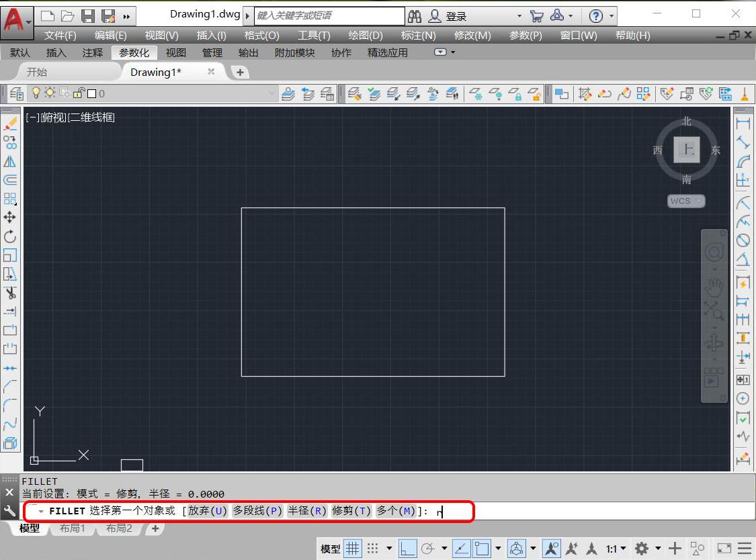Select the Offset tool
The width and height of the screenshot is (756, 560).
click(10, 179)
